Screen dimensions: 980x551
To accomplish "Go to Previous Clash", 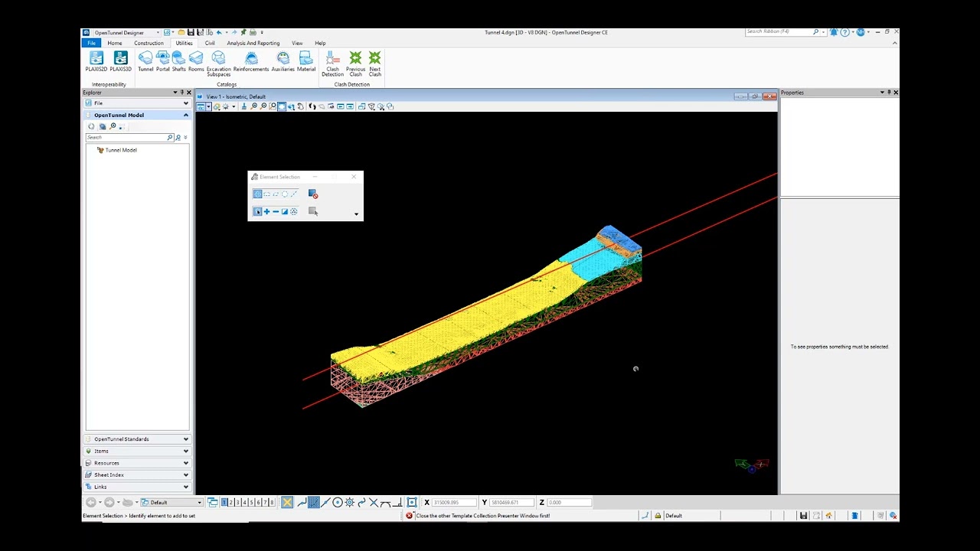I will (x=355, y=64).
